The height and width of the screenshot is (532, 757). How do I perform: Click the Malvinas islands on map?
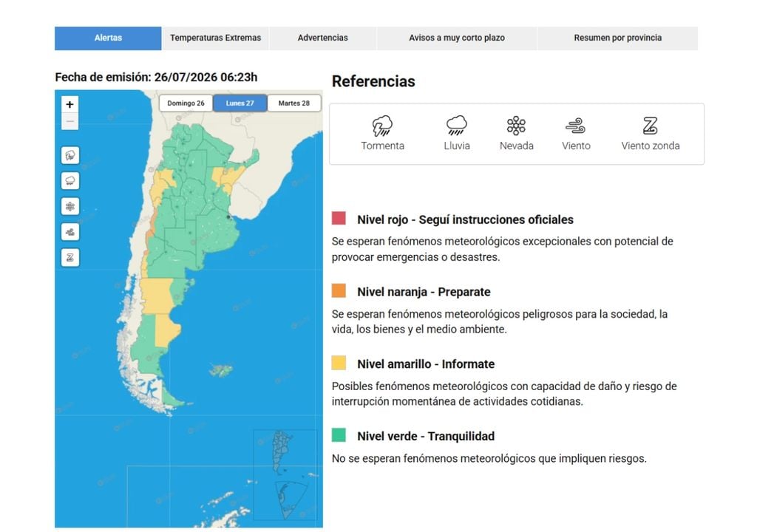[x=222, y=371]
